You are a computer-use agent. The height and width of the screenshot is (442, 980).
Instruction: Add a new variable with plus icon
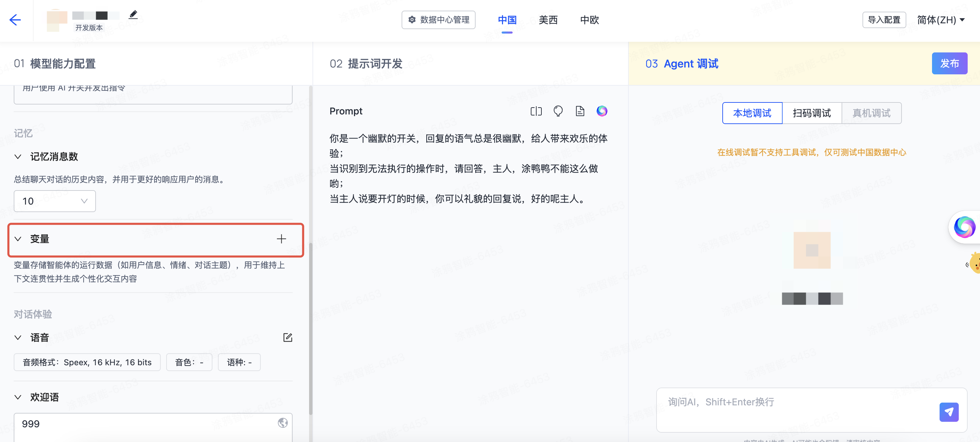point(281,239)
